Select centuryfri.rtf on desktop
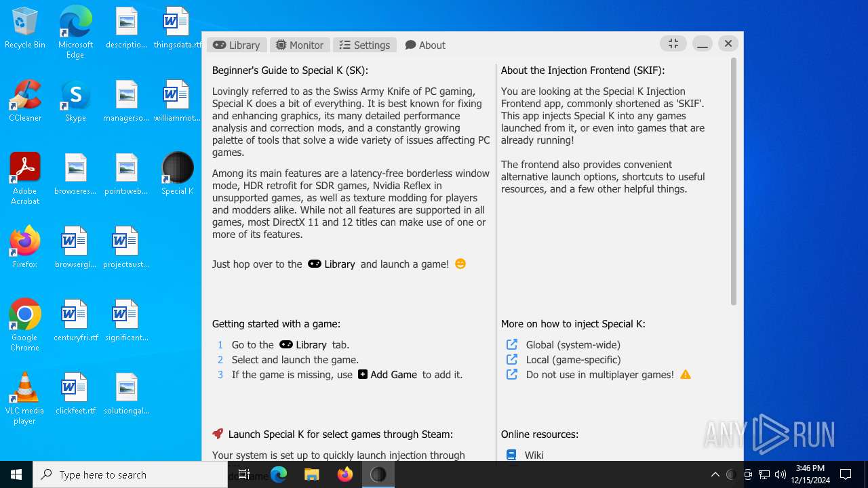 point(75,321)
